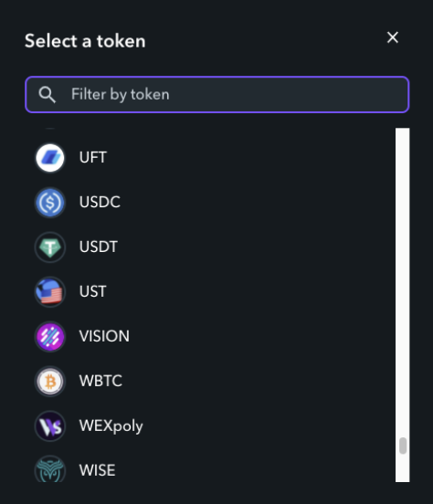Choose VISION in the token list

click(104, 336)
